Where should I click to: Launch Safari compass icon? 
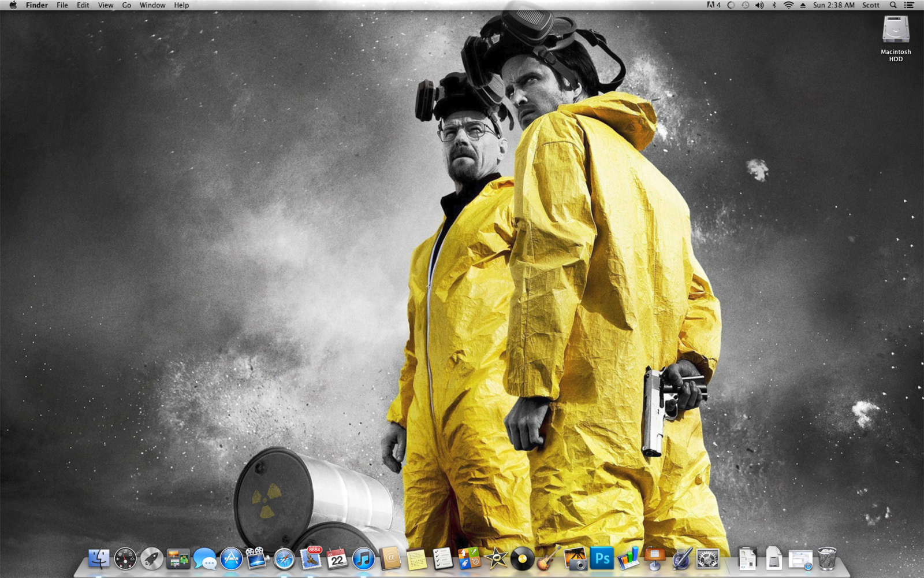pyautogui.click(x=284, y=559)
